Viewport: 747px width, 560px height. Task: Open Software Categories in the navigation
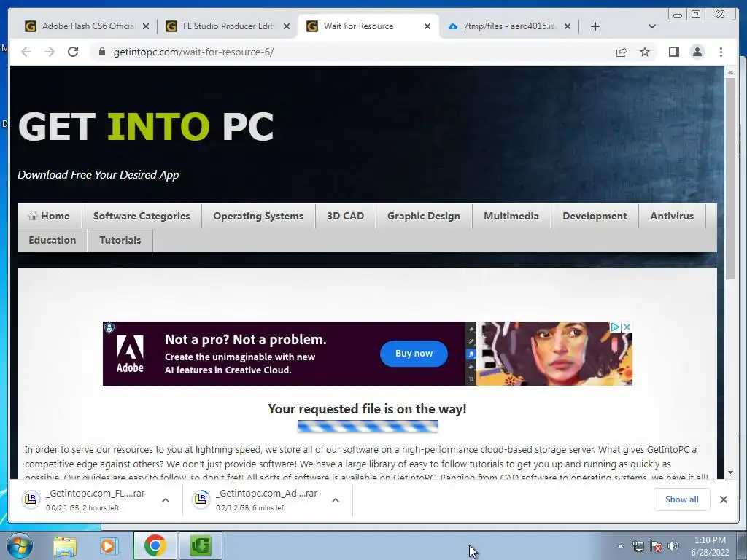[142, 216]
